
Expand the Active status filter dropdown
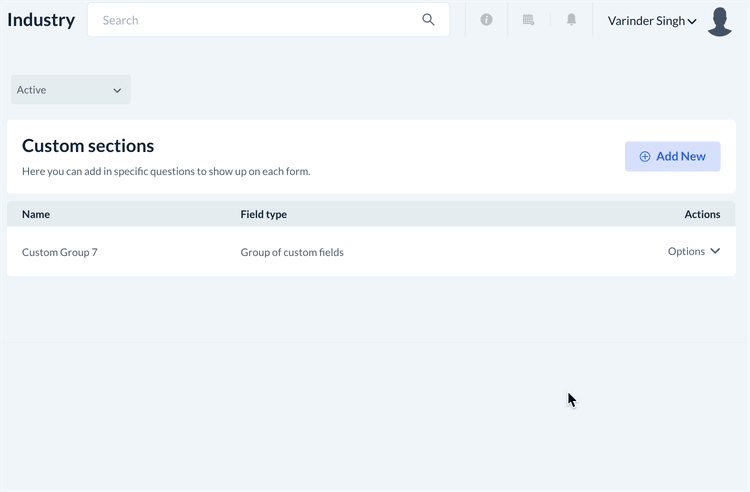pyautogui.click(x=70, y=90)
